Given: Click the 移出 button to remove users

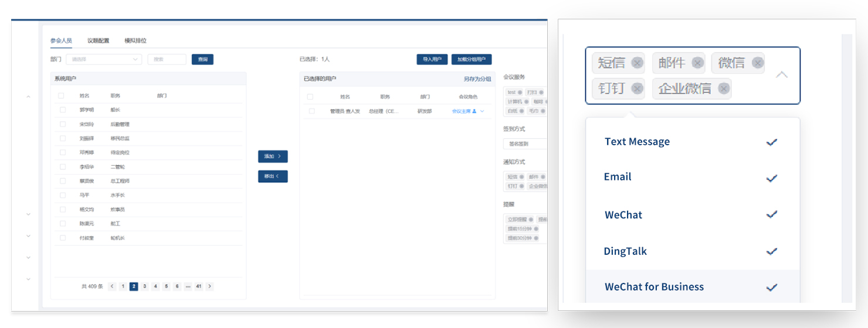Looking at the screenshot, I should click(x=273, y=176).
